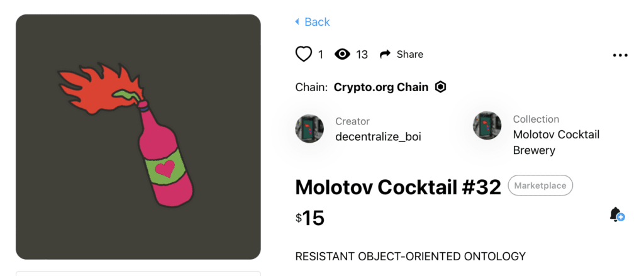Open the Share option label
Viewport: 644px width, 276px height.
pos(410,54)
